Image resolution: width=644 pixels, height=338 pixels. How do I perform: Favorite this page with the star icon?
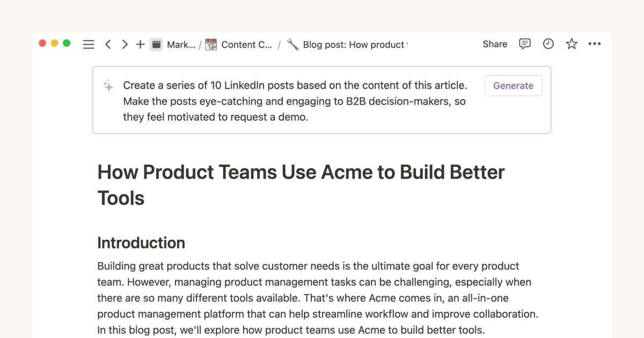(571, 44)
